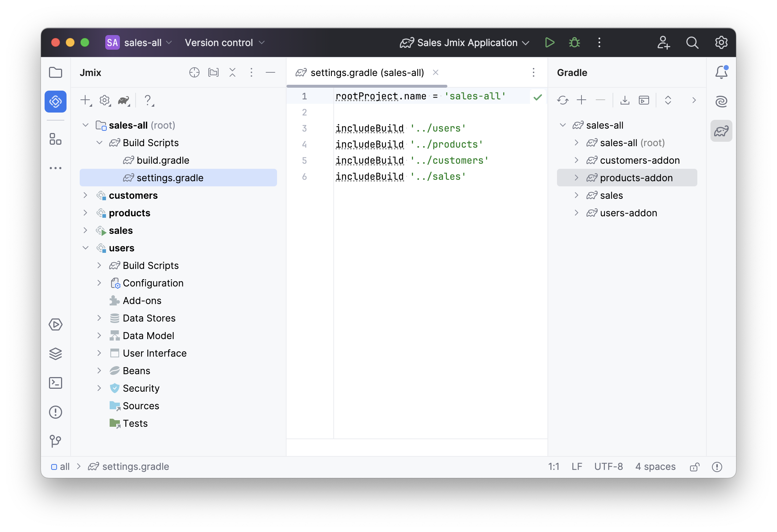Toggle the AI Assistant spiral icon in the right sidebar

point(721,101)
